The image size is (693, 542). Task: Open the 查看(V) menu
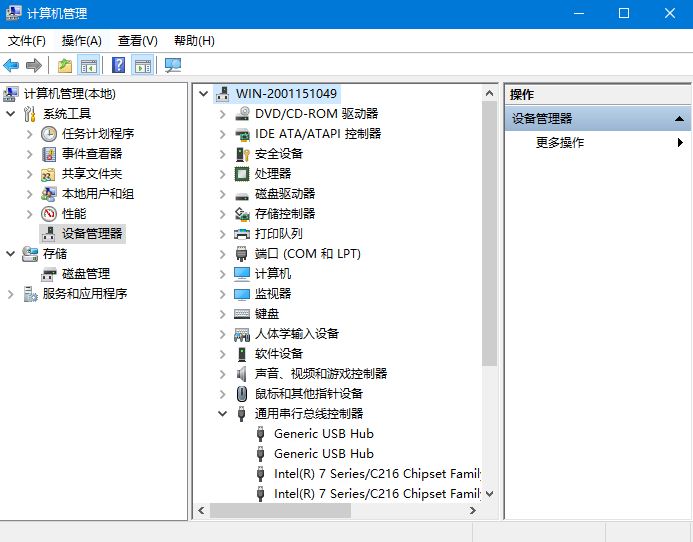coord(137,41)
